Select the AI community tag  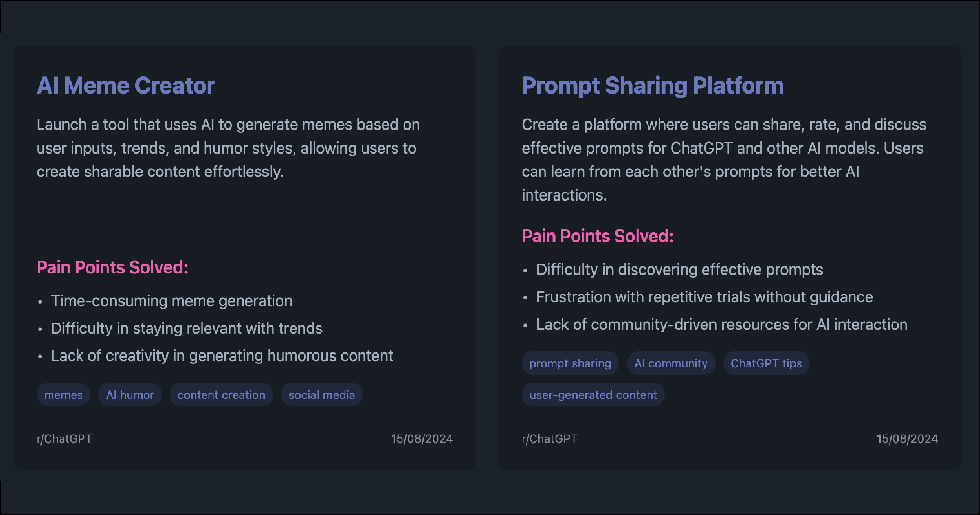point(671,363)
